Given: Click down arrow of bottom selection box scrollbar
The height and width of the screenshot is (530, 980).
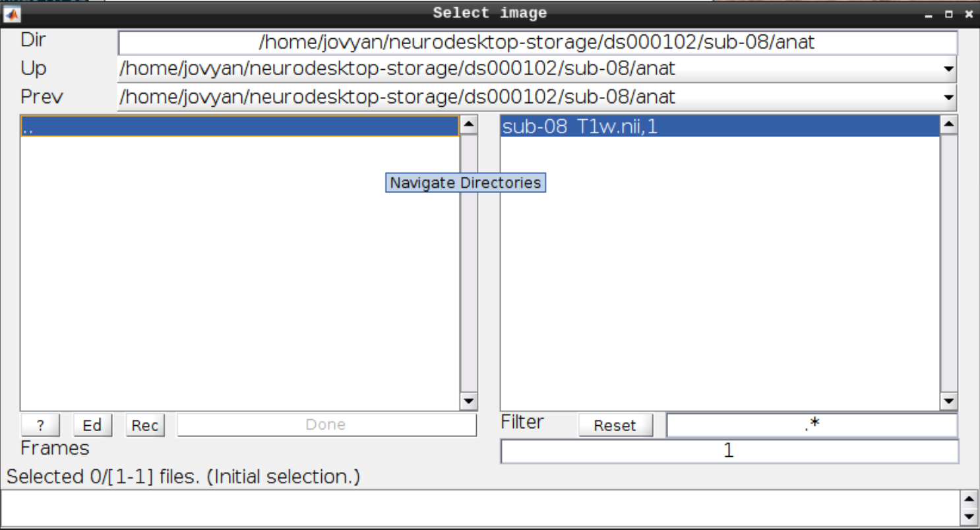Looking at the screenshot, I should 968,517.
